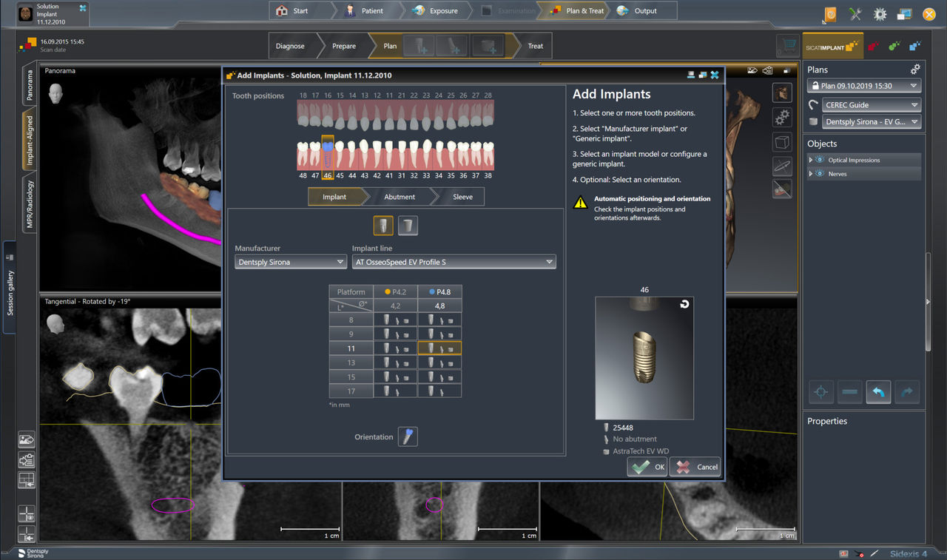The image size is (947, 560).
Task: Redo the last planning action
Action: point(907,391)
